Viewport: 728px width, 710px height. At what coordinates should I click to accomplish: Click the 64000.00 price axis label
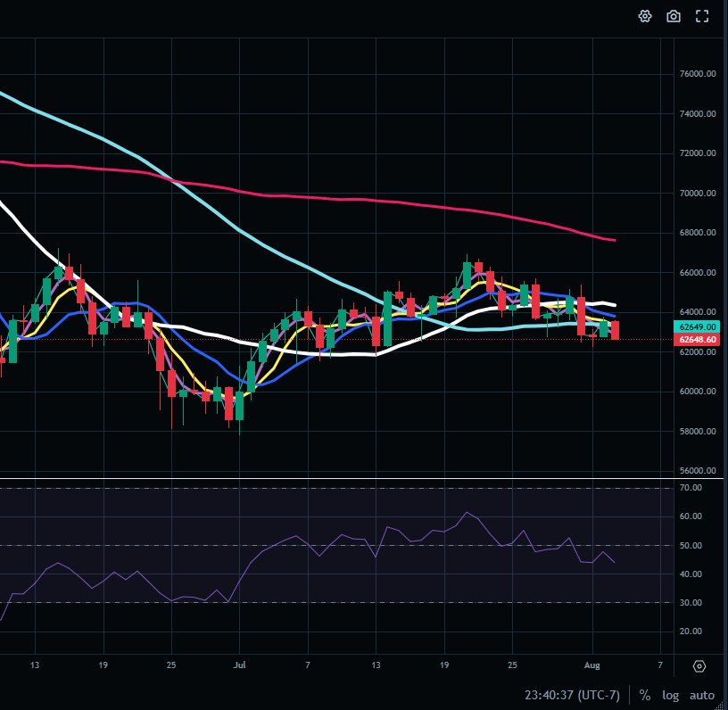click(698, 312)
